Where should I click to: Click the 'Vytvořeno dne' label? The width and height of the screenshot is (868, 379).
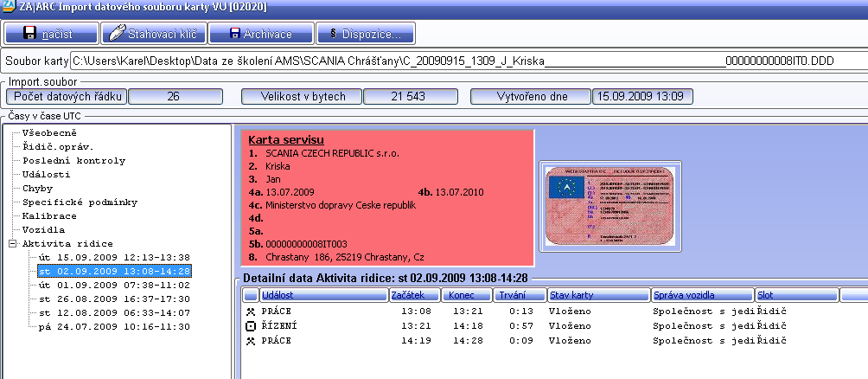coord(530,96)
